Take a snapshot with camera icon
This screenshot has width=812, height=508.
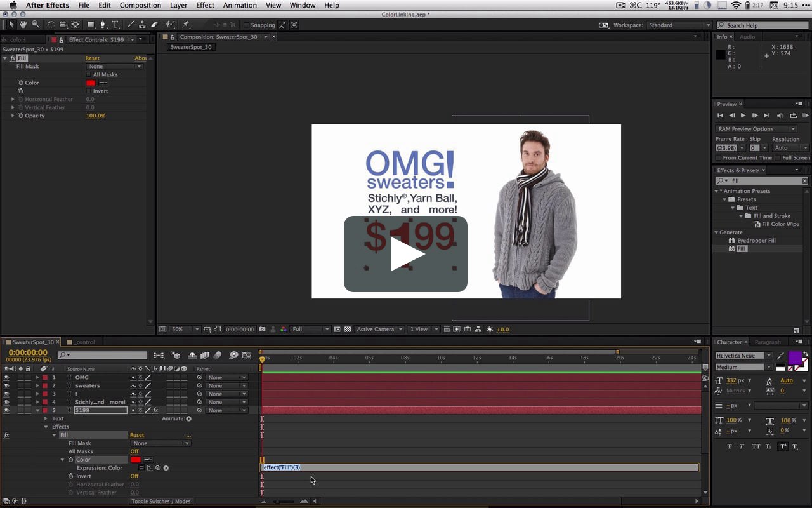pyautogui.click(x=262, y=330)
